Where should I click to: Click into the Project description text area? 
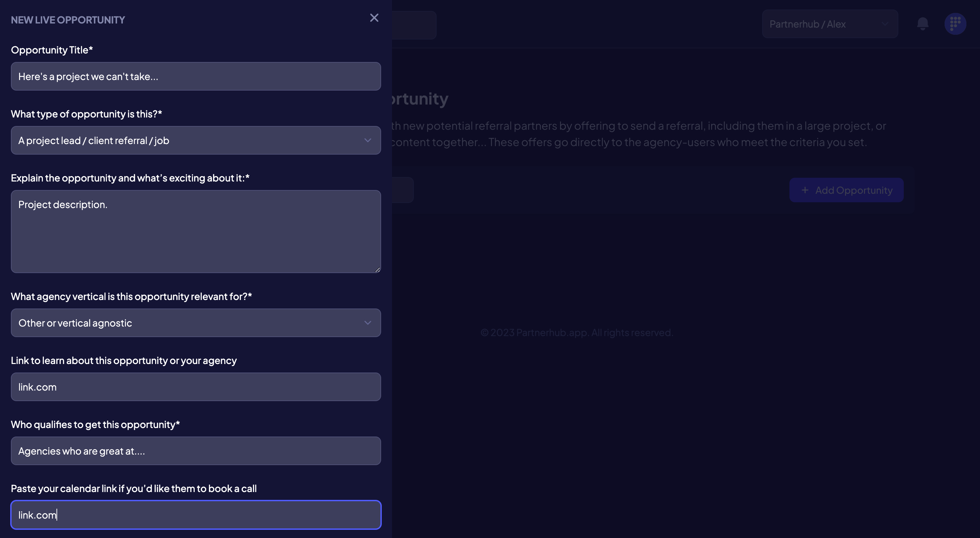point(196,232)
